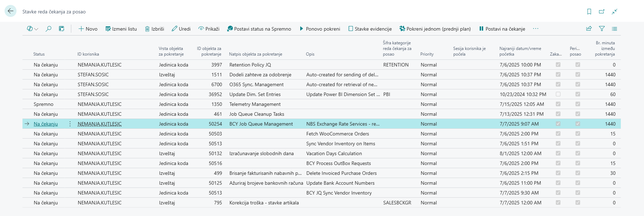The image size is (644, 216).
Task: Toggle the filter pane funnel icon
Action: point(602,29)
